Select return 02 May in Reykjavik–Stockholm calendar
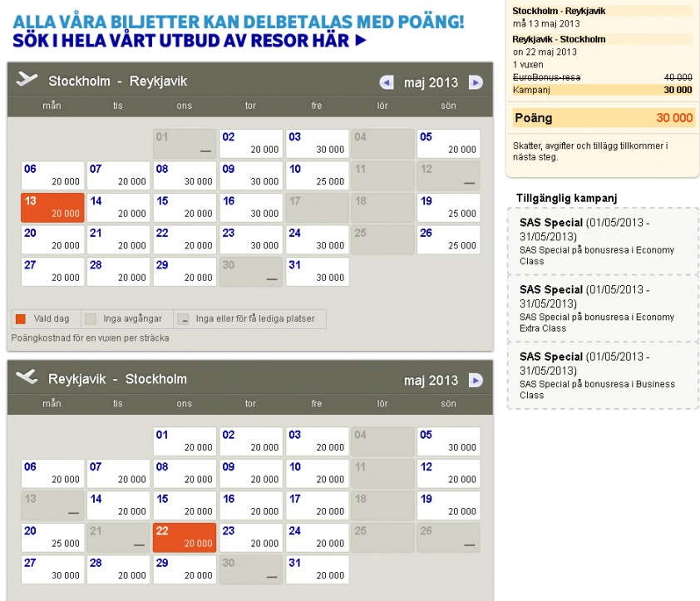The image size is (700, 601). [251, 441]
